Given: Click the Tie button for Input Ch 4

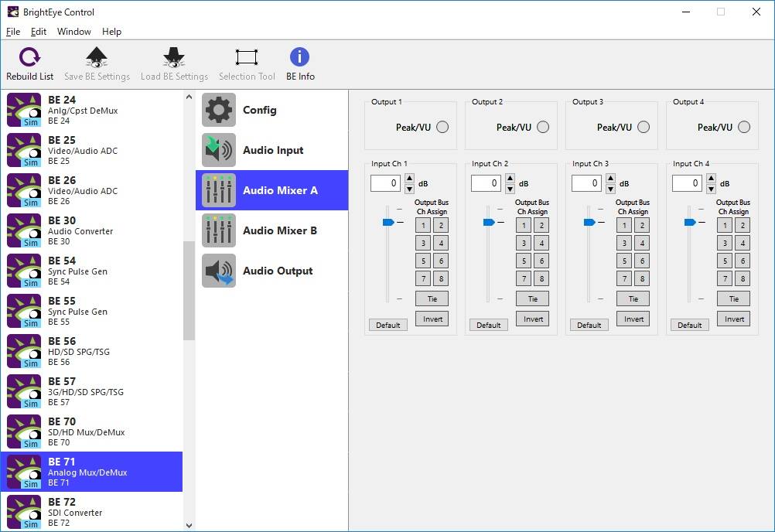Looking at the screenshot, I should point(734,298).
